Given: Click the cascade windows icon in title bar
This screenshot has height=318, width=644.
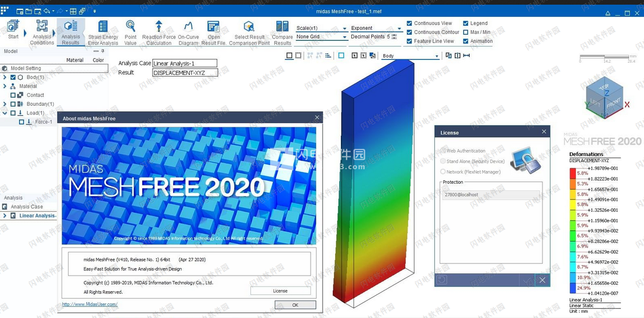Looking at the screenshot, I should [x=82, y=12].
